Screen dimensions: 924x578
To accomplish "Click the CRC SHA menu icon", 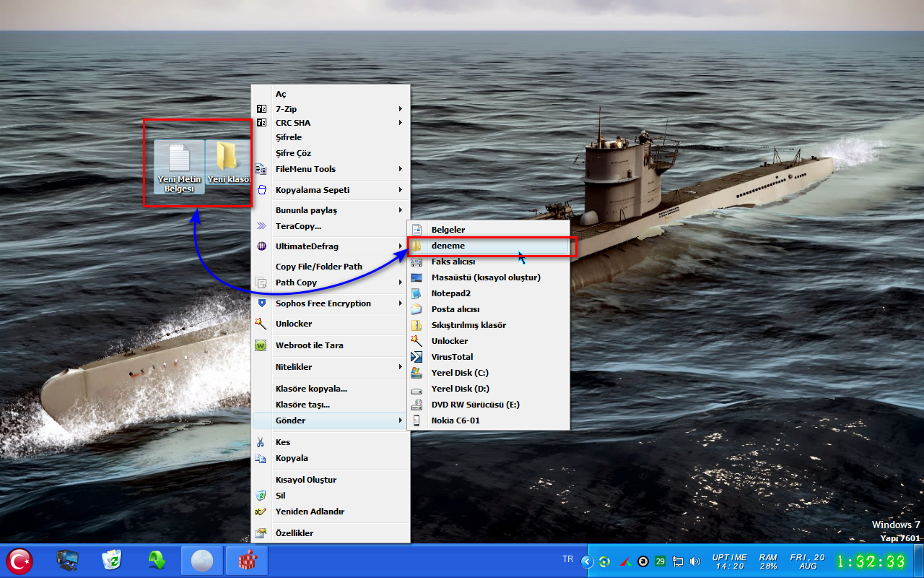I will tap(261, 123).
